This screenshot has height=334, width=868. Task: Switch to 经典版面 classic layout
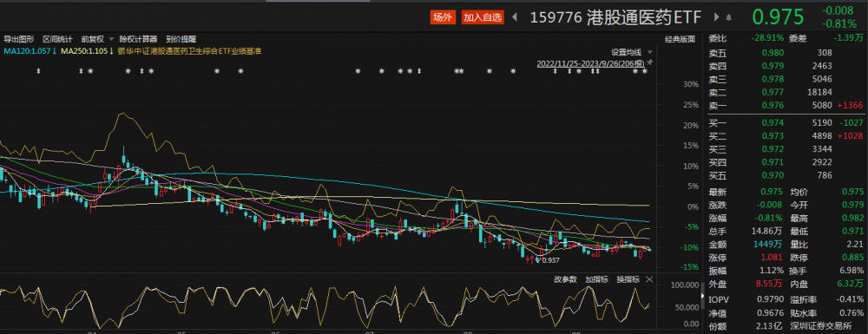tap(680, 39)
